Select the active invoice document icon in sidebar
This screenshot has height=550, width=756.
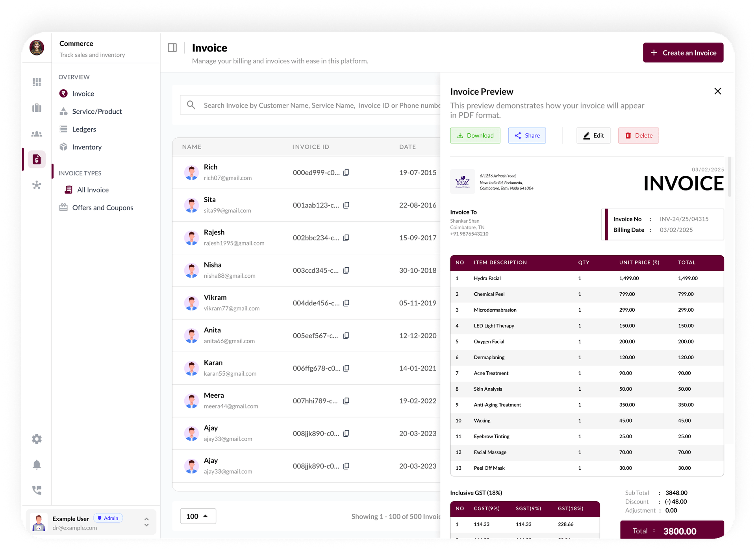tap(37, 159)
